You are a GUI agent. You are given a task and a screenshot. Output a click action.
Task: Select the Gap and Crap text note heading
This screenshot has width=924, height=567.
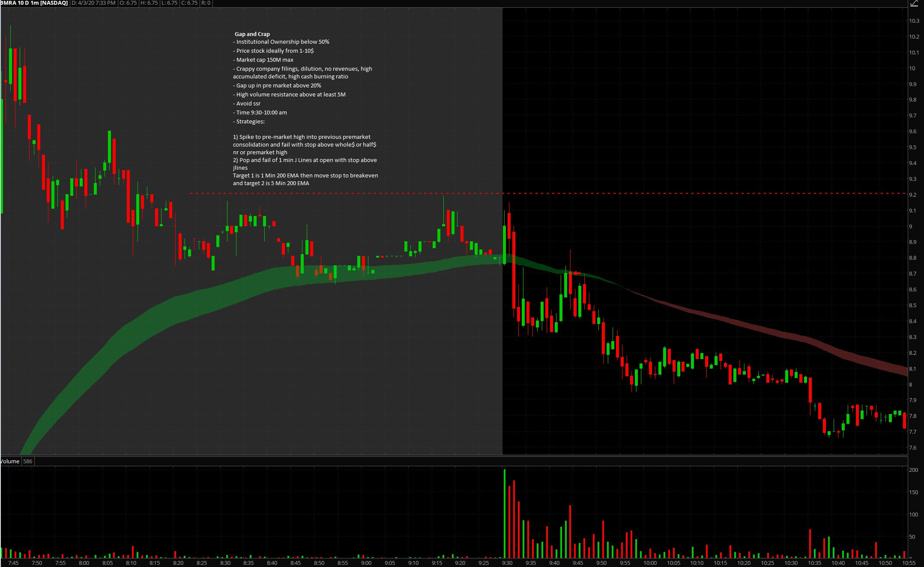pyautogui.click(x=252, y=34)
